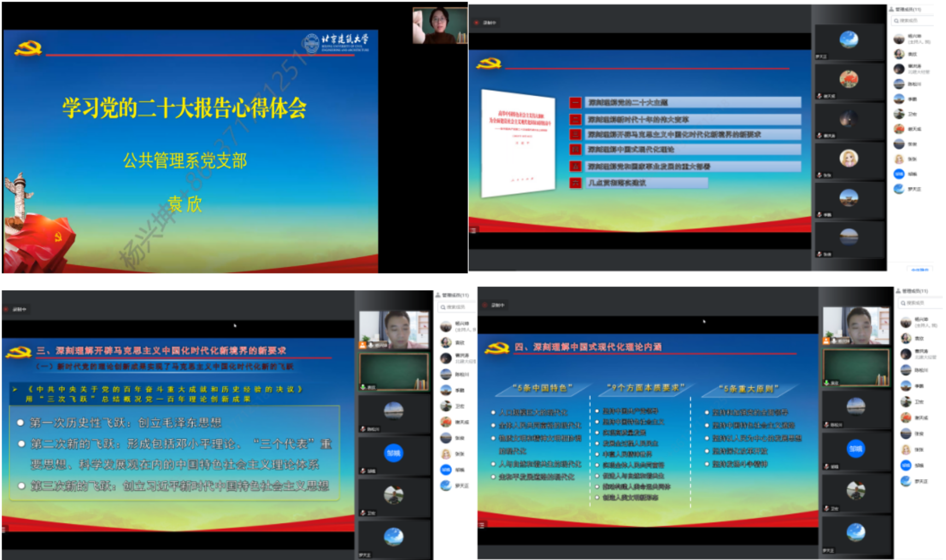Click the cartoon girl avatar tile in top-right meeting
Image resolution: width=946 pixels, height=560 pixels.
pos(849,158)
